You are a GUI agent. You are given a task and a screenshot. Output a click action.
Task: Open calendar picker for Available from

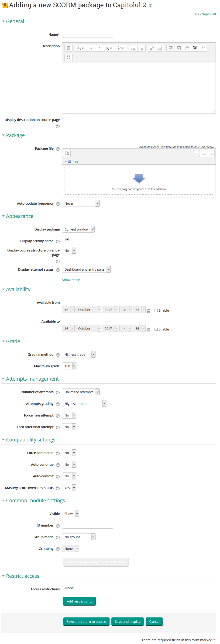tap(148, 310)
